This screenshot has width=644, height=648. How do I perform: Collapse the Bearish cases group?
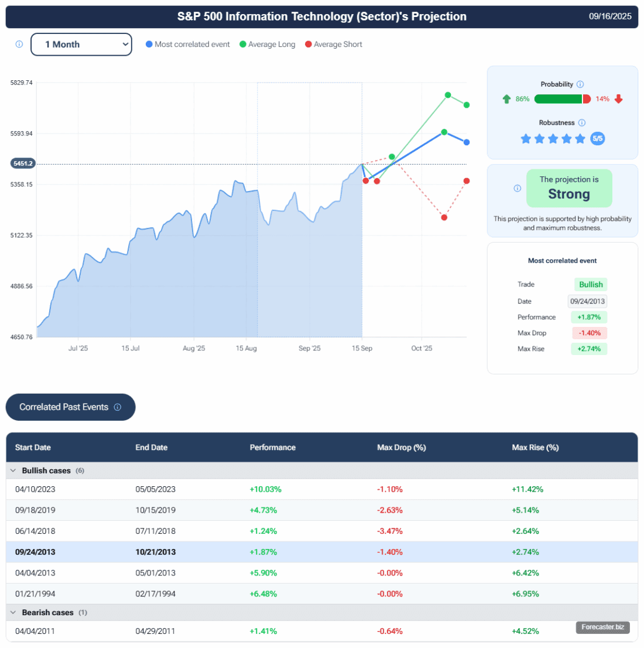point(13,612)
